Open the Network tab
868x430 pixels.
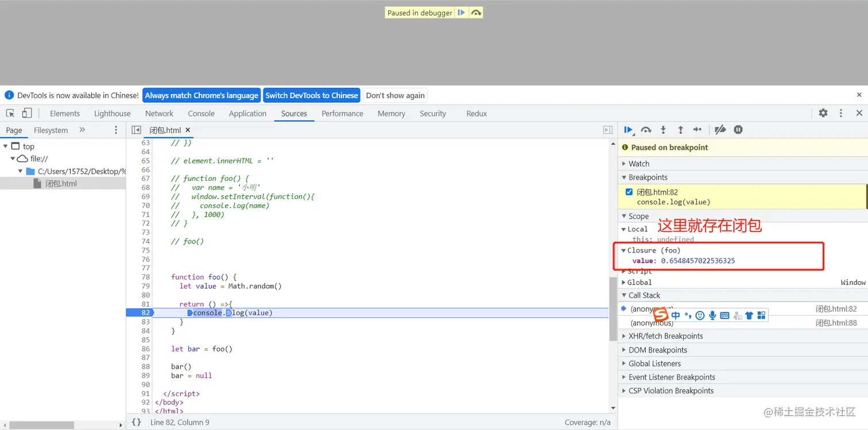pyautogui.click(x=159, y=114)
